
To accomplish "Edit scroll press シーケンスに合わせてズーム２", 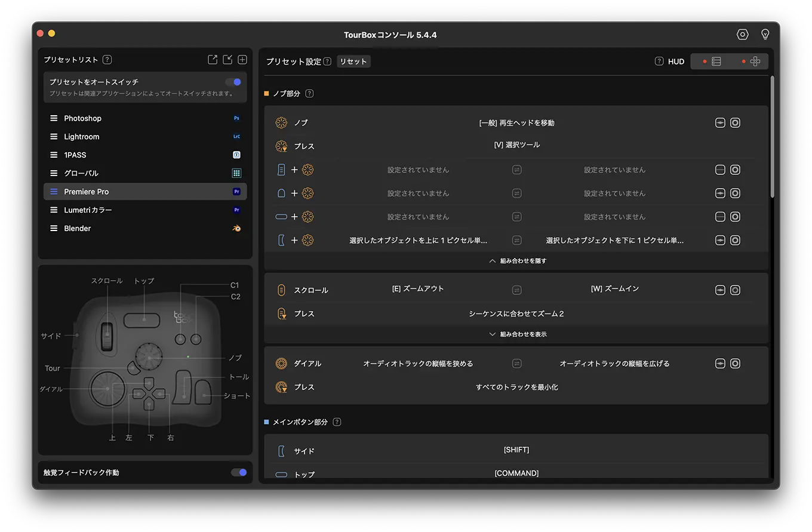I will (x=517, y=313).
